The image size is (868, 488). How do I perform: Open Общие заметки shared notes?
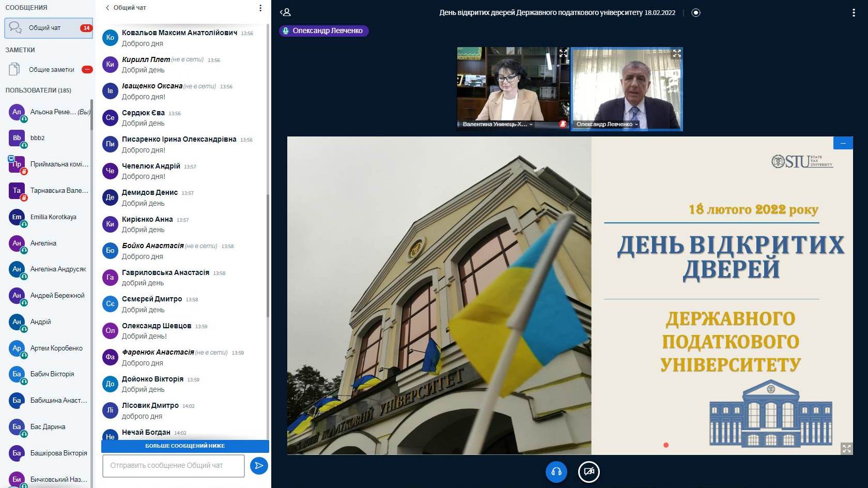coord(49,69)
